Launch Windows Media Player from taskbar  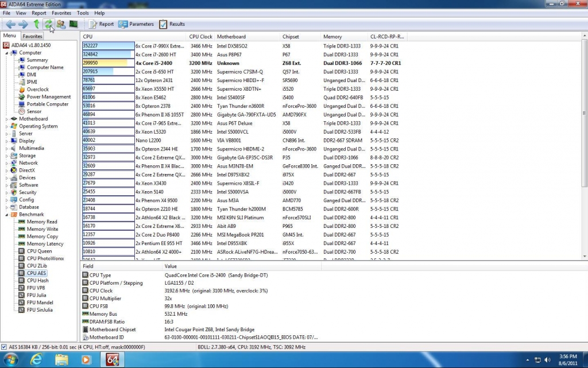[86, 360]
